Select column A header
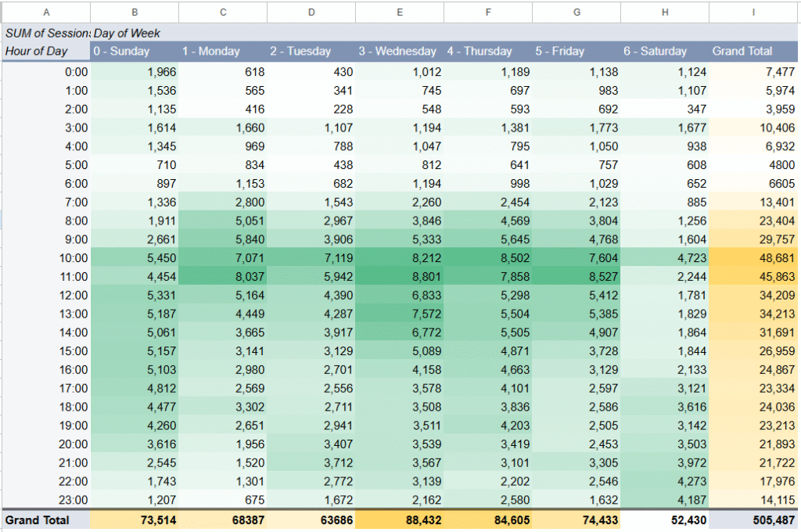Image resolution: width=801 pixels, height=532 pixels. (x=46, y=12)
